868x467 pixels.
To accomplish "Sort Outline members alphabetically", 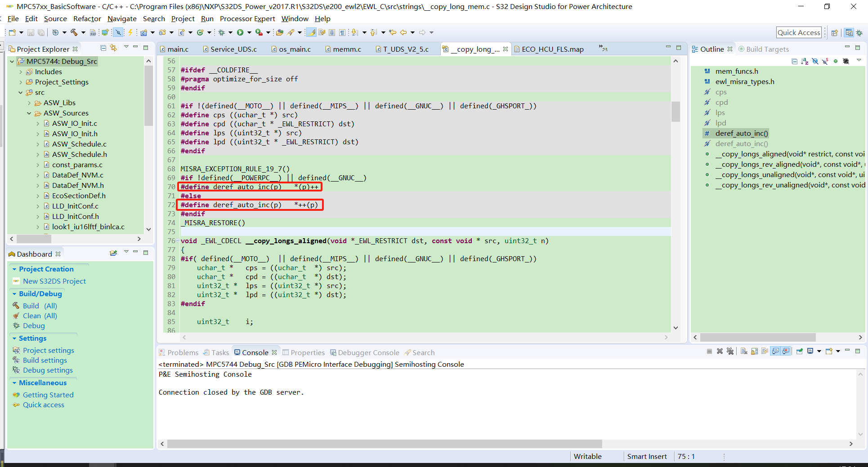I will pyautogui.click(x=805, y=61).
